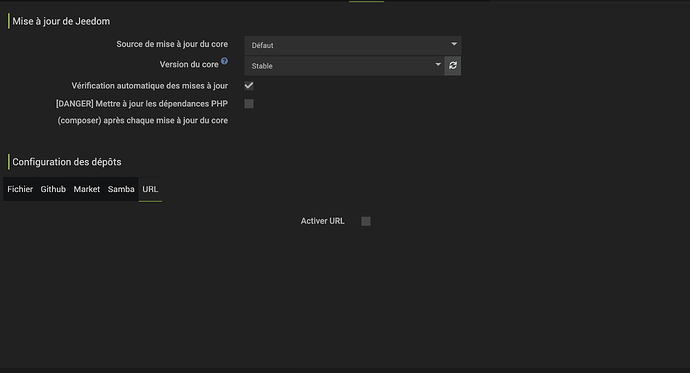This screenshot has width=690, height=373.
Task: Click the refresh icon beside Version du core
Action: [452, 66]
